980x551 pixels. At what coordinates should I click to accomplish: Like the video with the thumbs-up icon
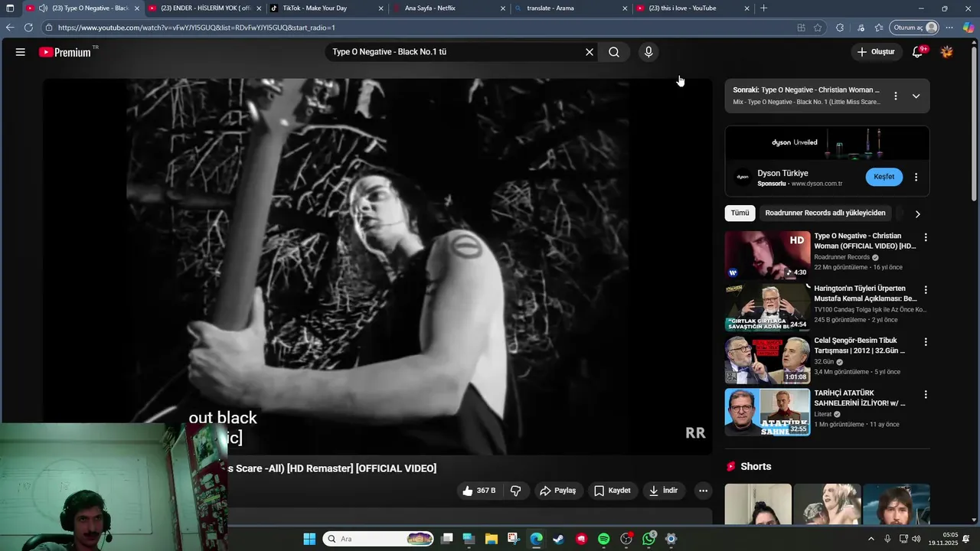[x=479, y=491]
